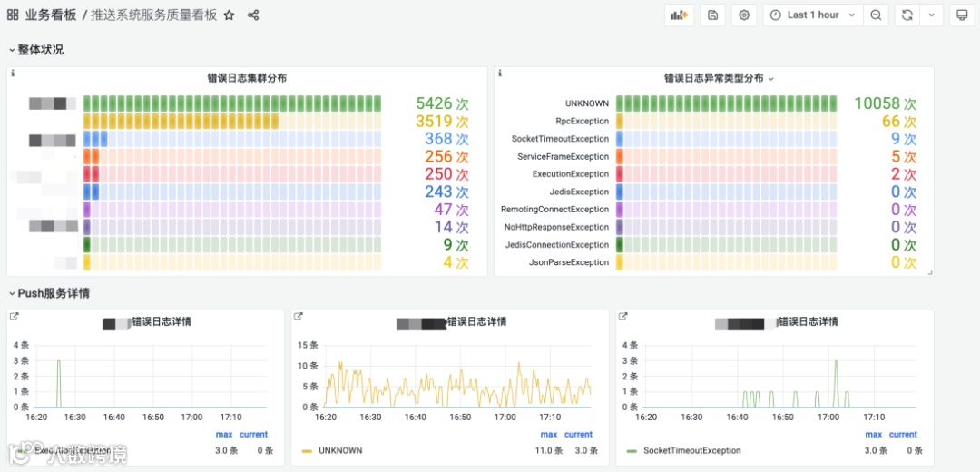This screenshot has height=472, width=980.
Task: Open 错误日志集群分布 panel title
Action: tap(248, 78)
